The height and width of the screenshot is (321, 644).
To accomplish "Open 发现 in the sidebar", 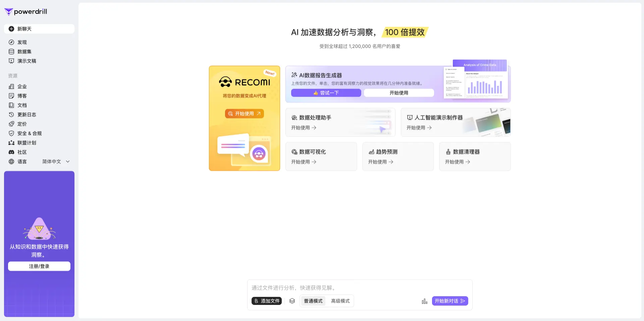I will pyautogui.click(x=39, y=42).
